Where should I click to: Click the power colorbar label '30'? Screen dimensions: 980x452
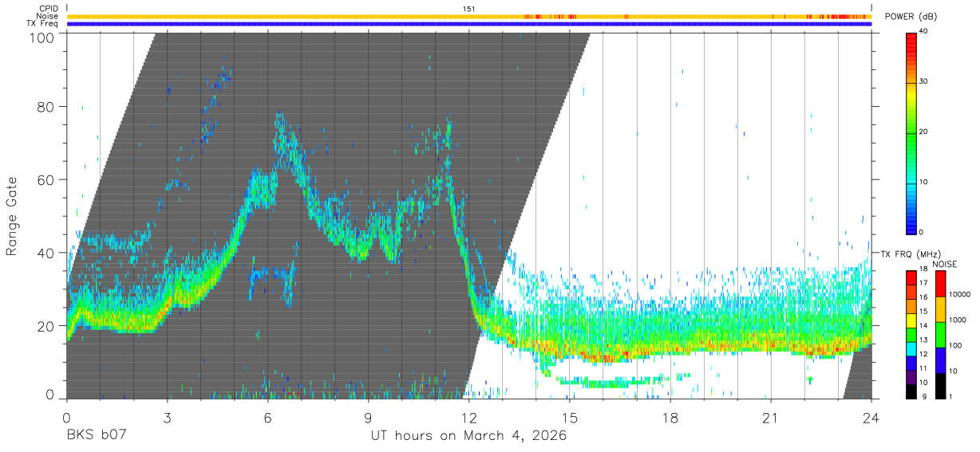924,82
